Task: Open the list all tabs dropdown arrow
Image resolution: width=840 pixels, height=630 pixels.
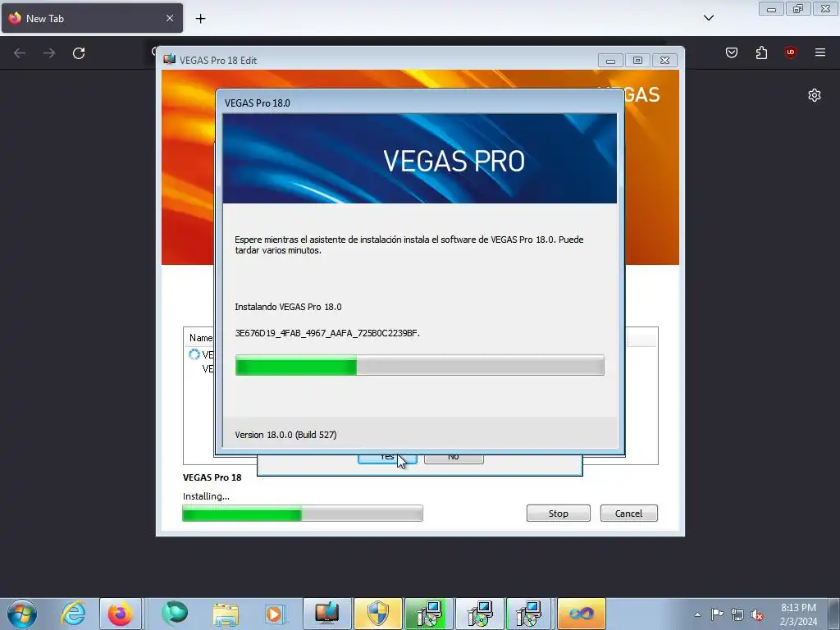Action: coord(709,18)
